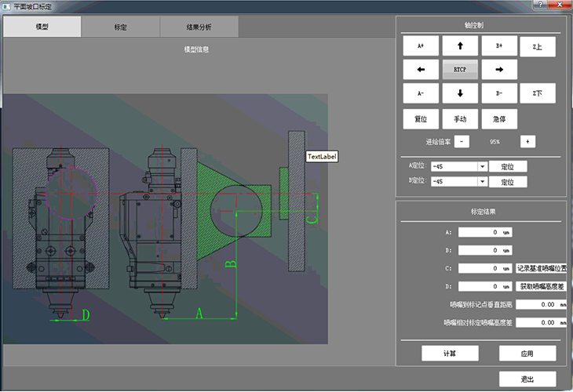Jog the B- axis button
573x392 pixels.
point(498,93)
